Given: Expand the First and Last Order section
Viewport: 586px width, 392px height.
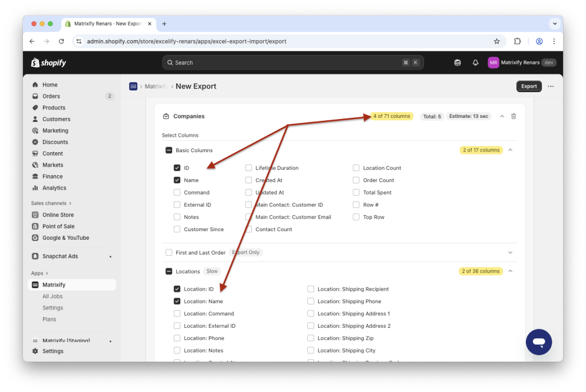Looking at the screenshot, I should (509, 252).
